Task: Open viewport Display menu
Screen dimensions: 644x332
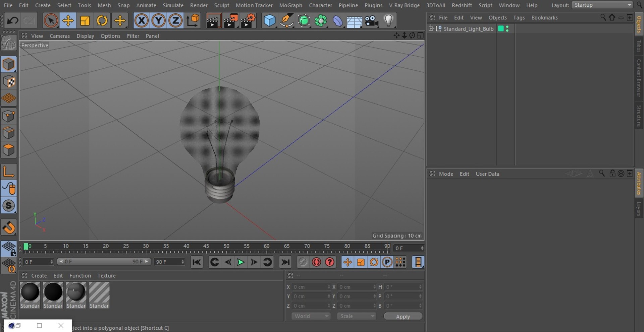Action: coord(85,36)
